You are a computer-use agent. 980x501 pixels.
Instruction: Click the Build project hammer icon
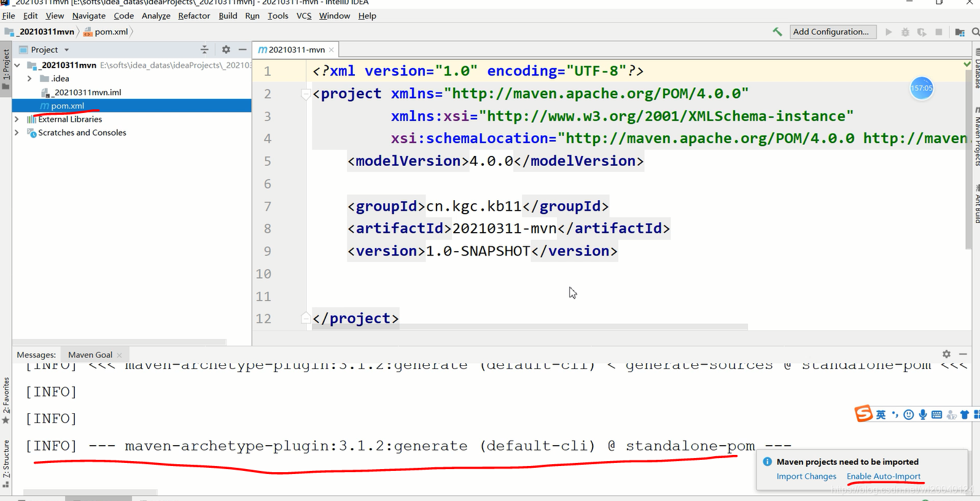pos(777,32)
